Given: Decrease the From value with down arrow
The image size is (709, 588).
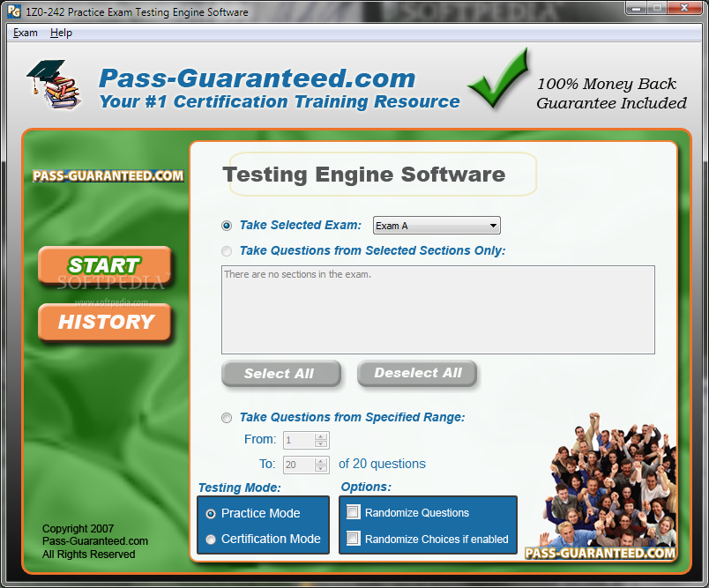Looking at the screenshot, I should pyautogui.click(x=321, y=443).
